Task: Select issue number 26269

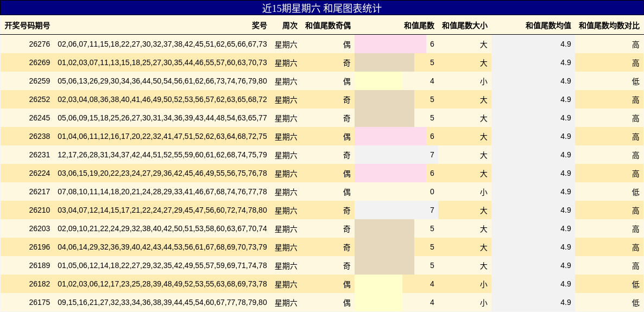Action: point(40,63)
